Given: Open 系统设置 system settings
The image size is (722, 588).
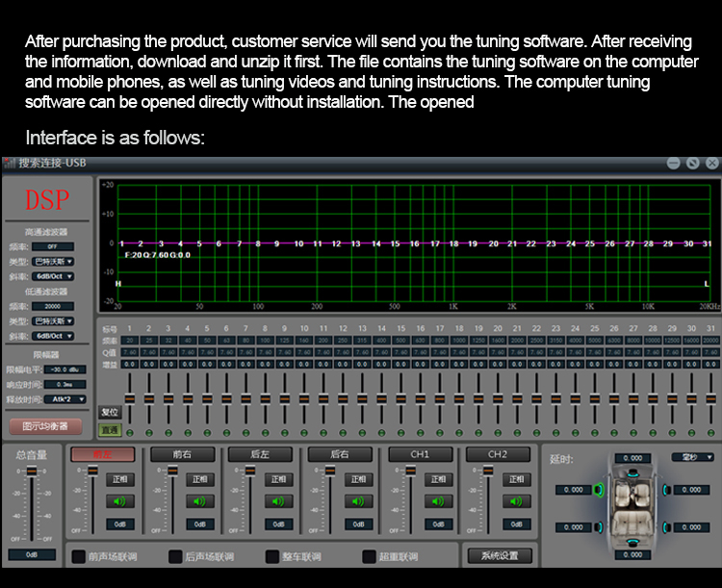Looking at the screenshot, I should click(x=500, y=555).
